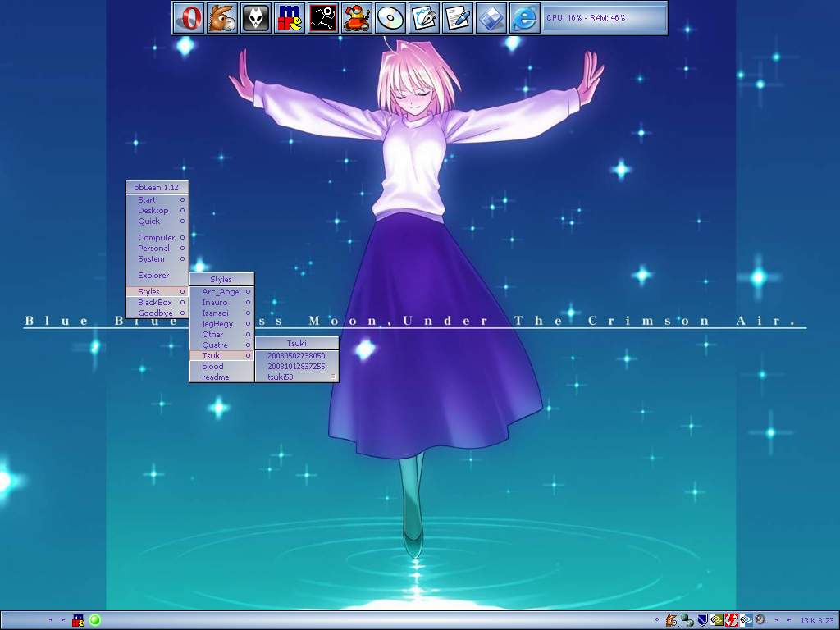This screenshot has height=630, width=840.
Task: Click the blue diamond icon in top bar
Action: tap(491, 18)
